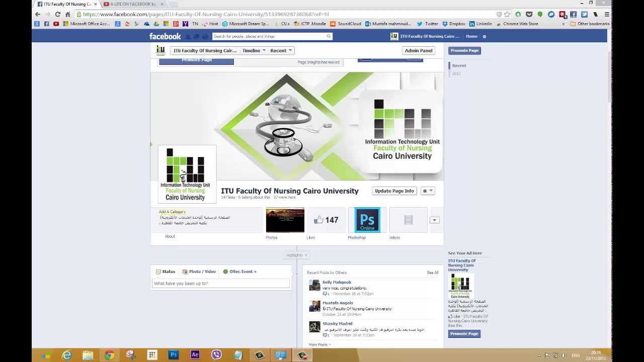
Task: Go to Home in the Facebook header
Action: click(x=471, y=36)
